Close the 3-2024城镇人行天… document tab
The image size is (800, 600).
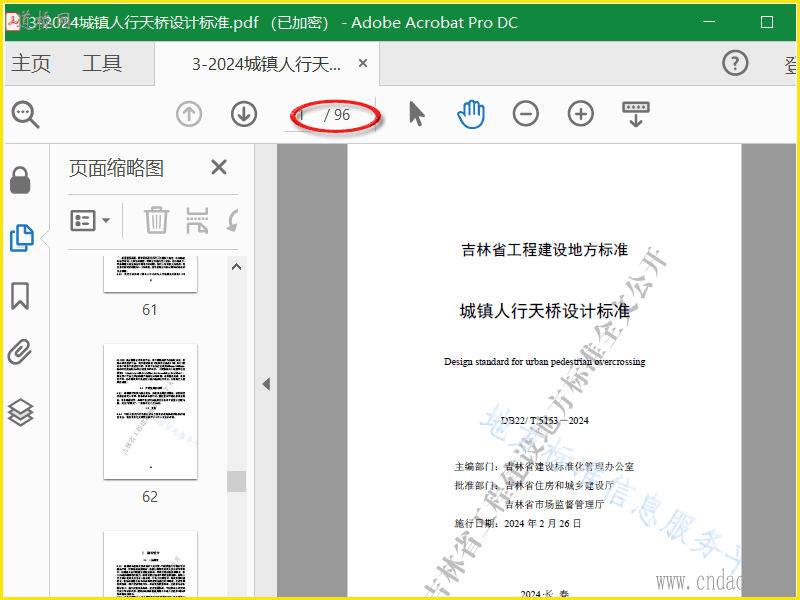point(363,63)
